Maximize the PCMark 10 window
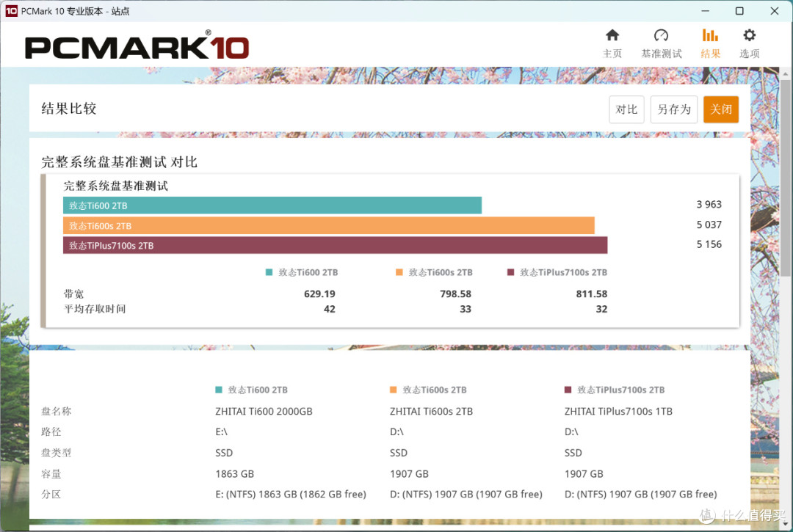The image size is (793, 532). pyautogui.click(x=739, y=10)
